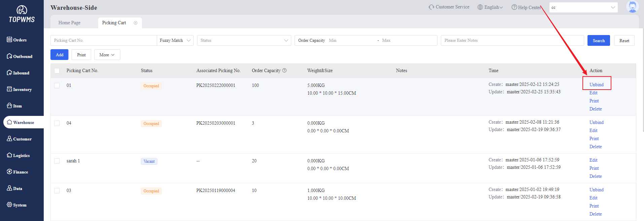Click the Customer Service headset icon
This screenshot has height=221, width=644.
(431, 7)
